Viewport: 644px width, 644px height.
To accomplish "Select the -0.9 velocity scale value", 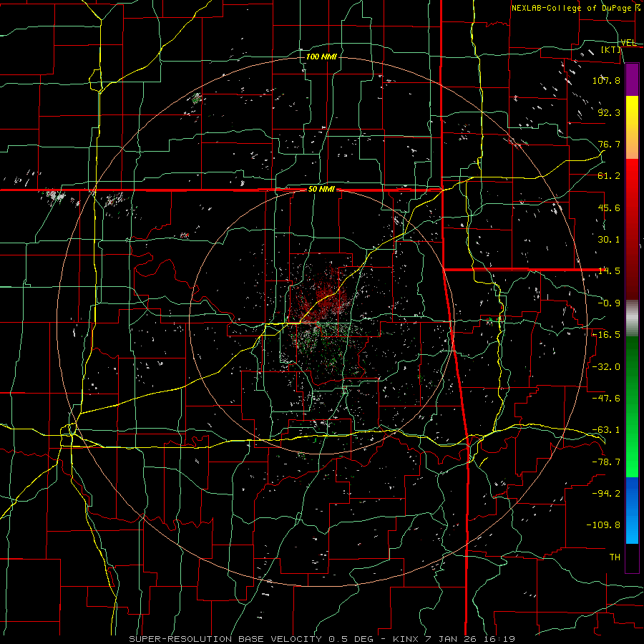I will pyautogui.click(x=609, y=303).
